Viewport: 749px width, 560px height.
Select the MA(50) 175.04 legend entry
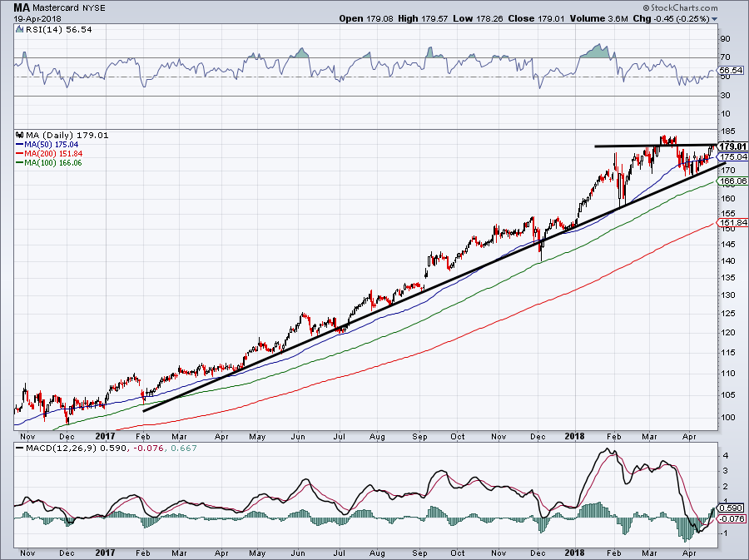tap(47, 144)
